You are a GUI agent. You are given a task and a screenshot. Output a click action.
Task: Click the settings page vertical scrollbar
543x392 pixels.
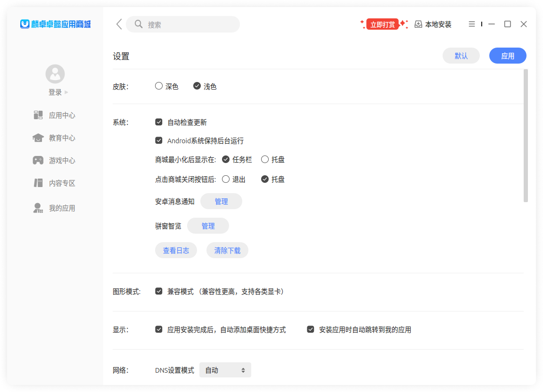point(526,136)
